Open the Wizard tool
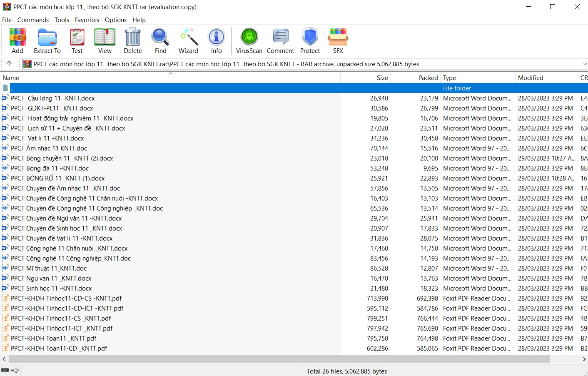Viewport: 588px width, 376px height. [x=188, y=41]
